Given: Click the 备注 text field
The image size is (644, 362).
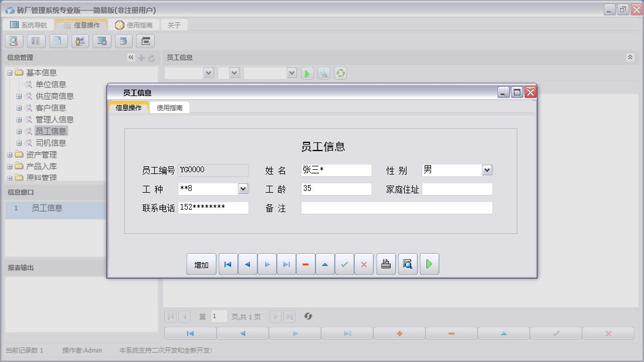Looking at the screenshot, I should [396, 208].
